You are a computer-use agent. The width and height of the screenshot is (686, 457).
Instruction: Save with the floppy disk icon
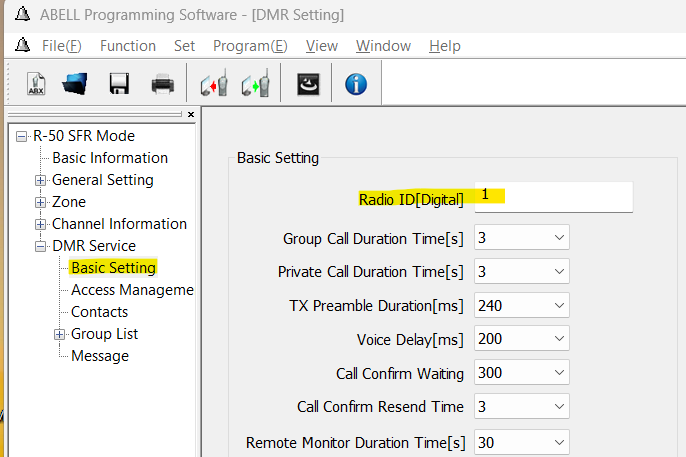coord(119,84)
